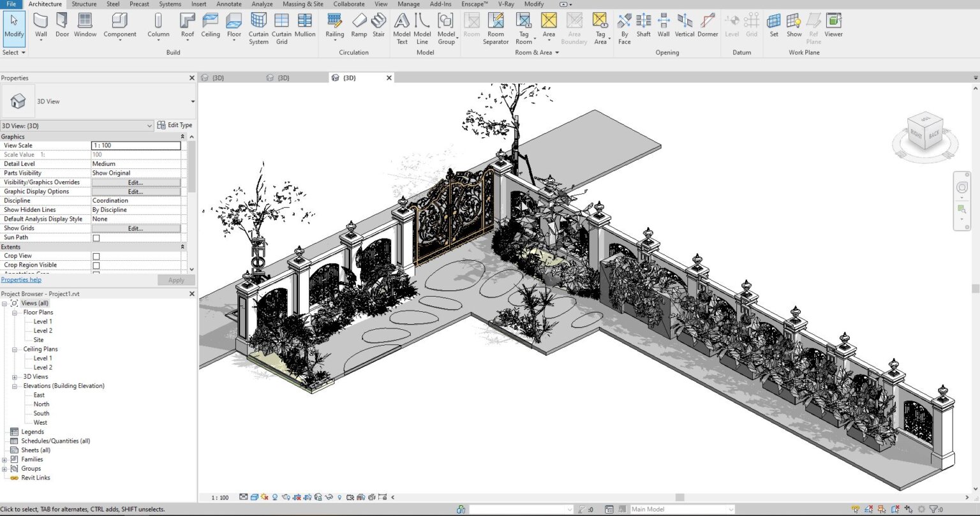
Task: Expand the 3D Views tree node
Action: click(14, 376)
